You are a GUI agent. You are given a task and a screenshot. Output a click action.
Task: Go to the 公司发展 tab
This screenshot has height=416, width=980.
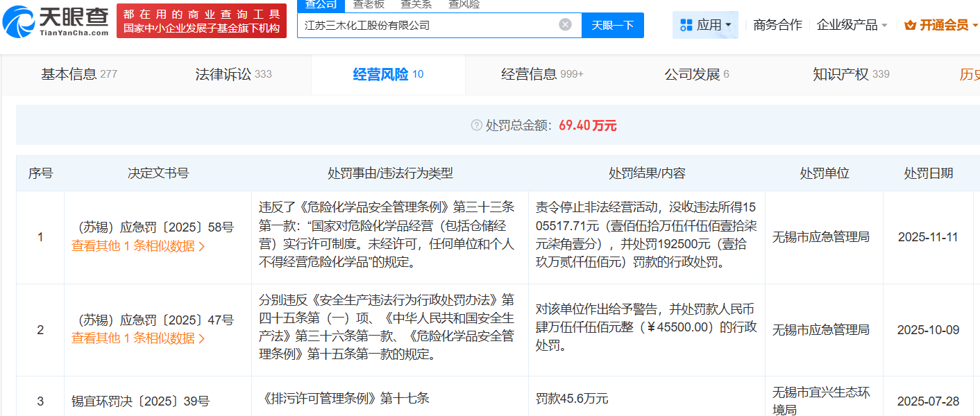point(696,74)
